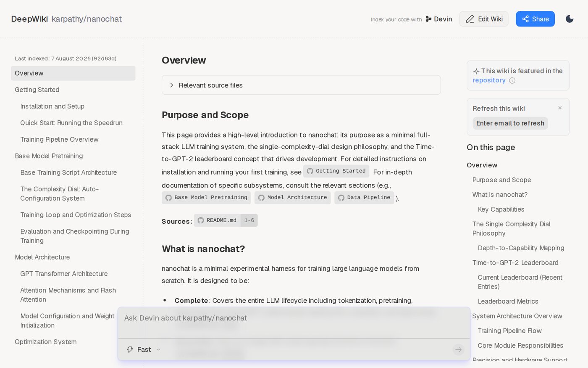Go to the DeepWiki home logo

click(x=29, y=19)
